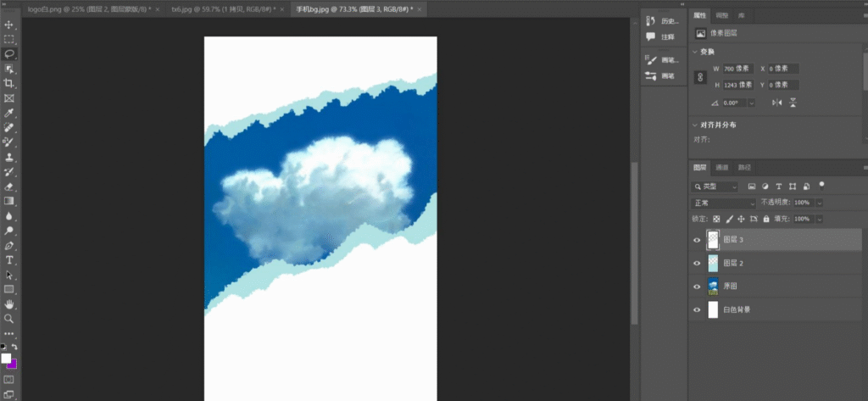Select the Clone Stamp tool
868x401 pixels.
tap(8, 157)
